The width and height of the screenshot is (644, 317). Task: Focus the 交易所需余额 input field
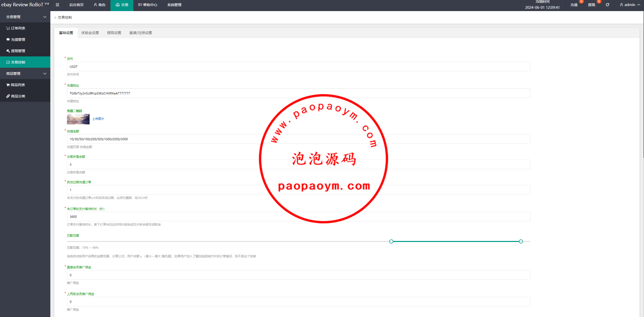[298, 164]
